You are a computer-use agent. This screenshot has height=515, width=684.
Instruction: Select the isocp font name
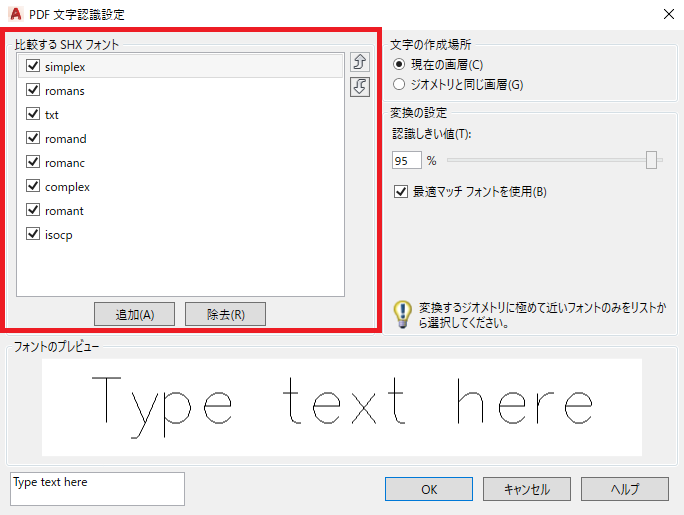click(x=58, y=235)
